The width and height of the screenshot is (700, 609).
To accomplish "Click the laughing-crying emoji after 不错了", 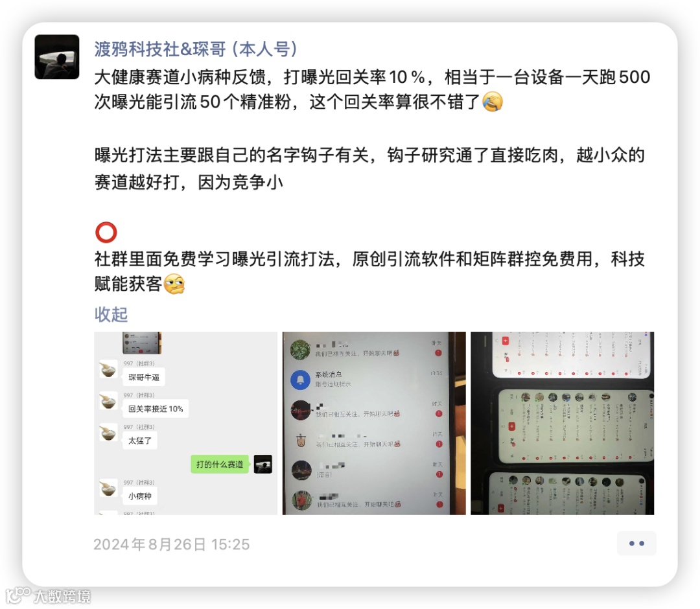I will coord(493,102).
